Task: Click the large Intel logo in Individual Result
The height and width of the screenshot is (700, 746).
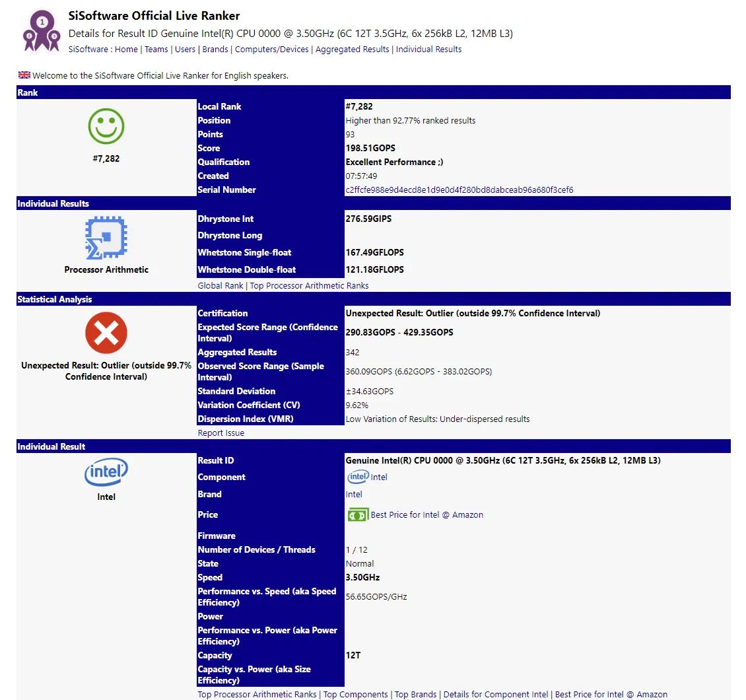Action: pyautogui.click(x=106, y=472)
